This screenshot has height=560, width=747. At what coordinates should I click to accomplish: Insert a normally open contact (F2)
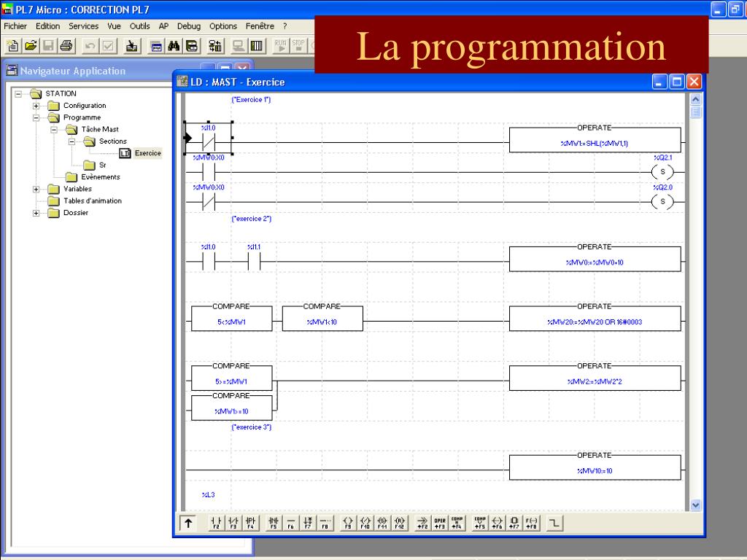tap(216, 524)
